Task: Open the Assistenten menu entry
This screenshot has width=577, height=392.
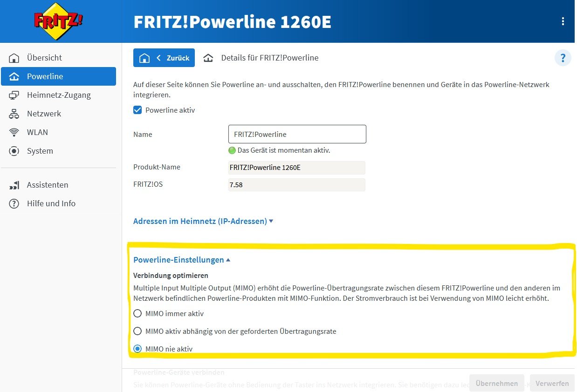Action: click(x=58, y=185)
